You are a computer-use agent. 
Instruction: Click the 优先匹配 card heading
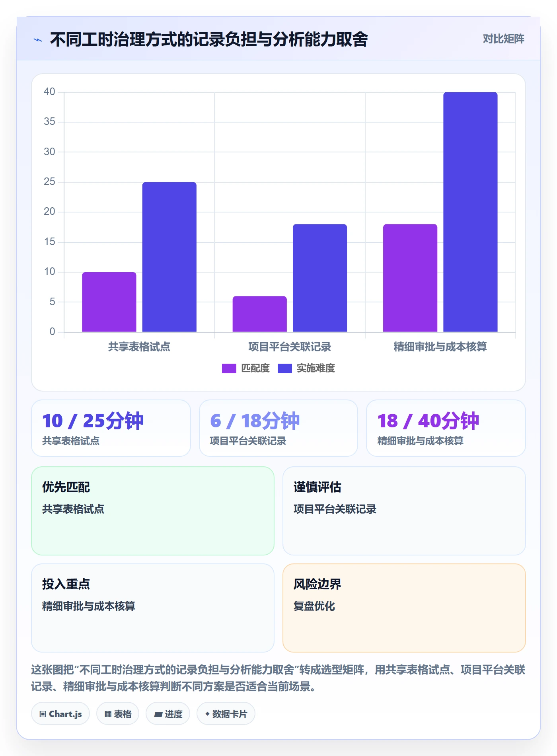point(66,487)
